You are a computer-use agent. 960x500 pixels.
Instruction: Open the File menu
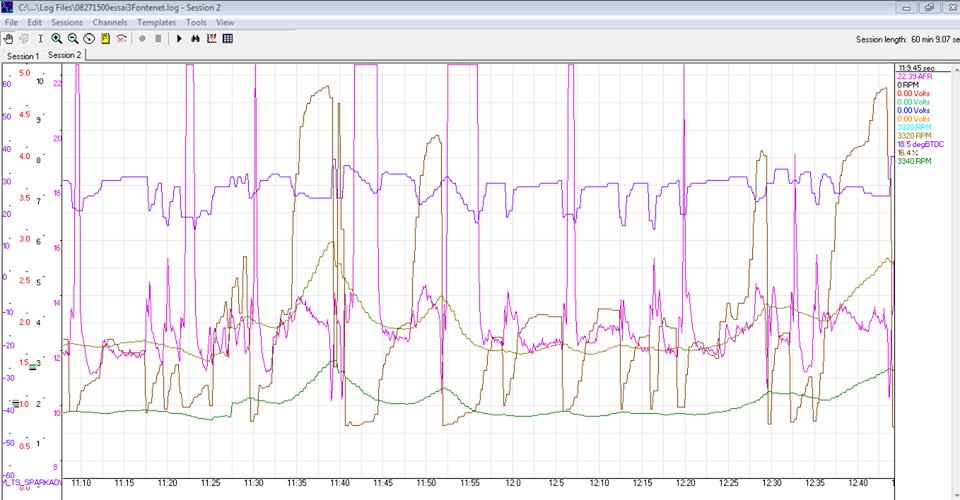point(11,22)
